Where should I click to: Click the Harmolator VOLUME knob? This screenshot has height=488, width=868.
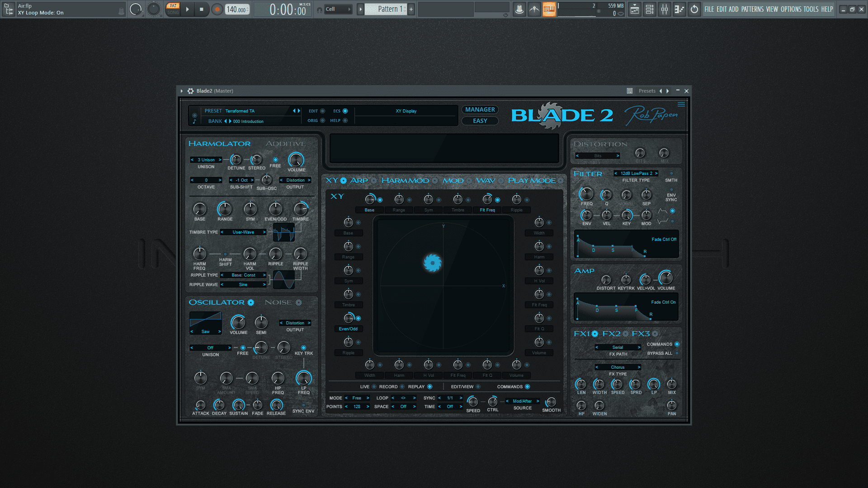[296, 160]
